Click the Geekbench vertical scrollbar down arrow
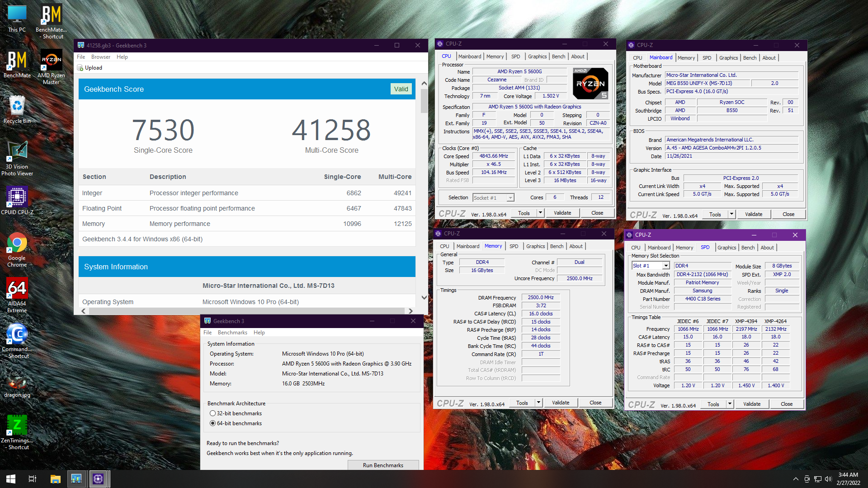The width and height of the screenshot is (868, 488). tap(424, 297)
